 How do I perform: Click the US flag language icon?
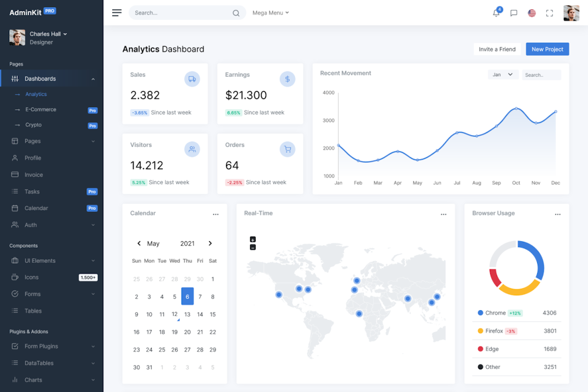point(531,13)
